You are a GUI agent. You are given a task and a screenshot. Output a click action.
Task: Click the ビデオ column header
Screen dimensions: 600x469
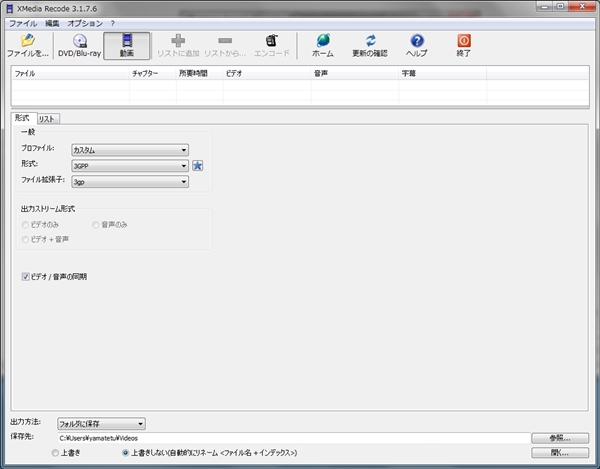[267, 73]
